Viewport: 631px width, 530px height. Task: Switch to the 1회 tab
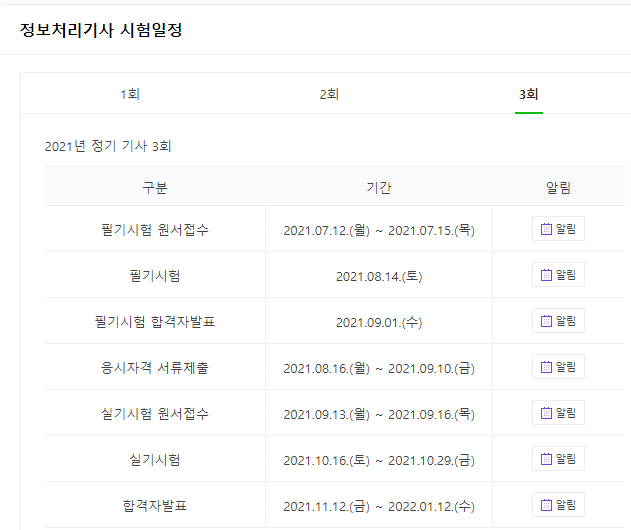(130, 94)
